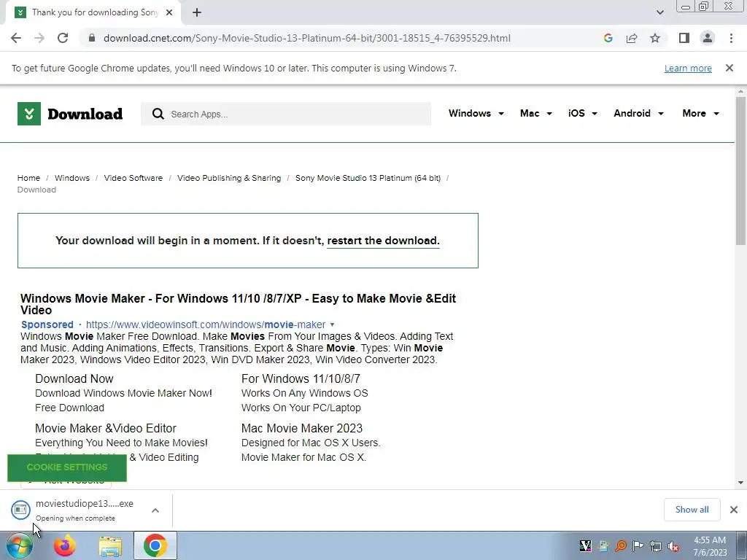Viewport: 747px width, 560px height.
Task: Click the tab search chevron
Action: [x=659, y=12]
